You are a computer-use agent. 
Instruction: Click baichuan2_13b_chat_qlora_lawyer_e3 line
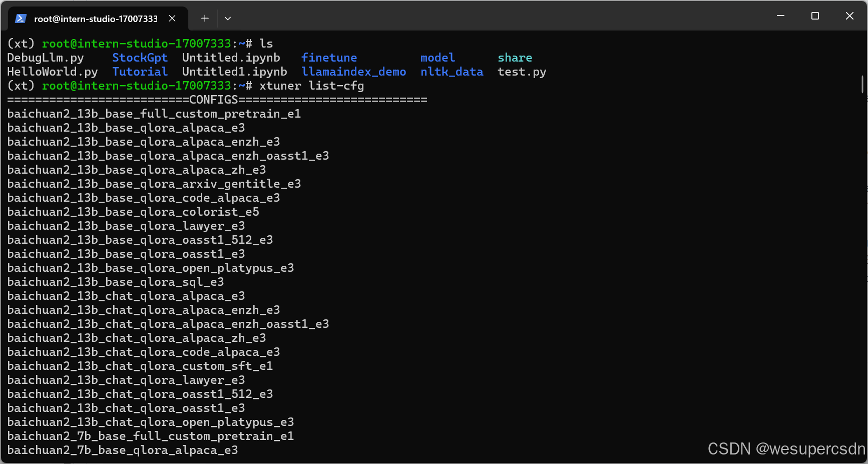click(x=126, y=380)
